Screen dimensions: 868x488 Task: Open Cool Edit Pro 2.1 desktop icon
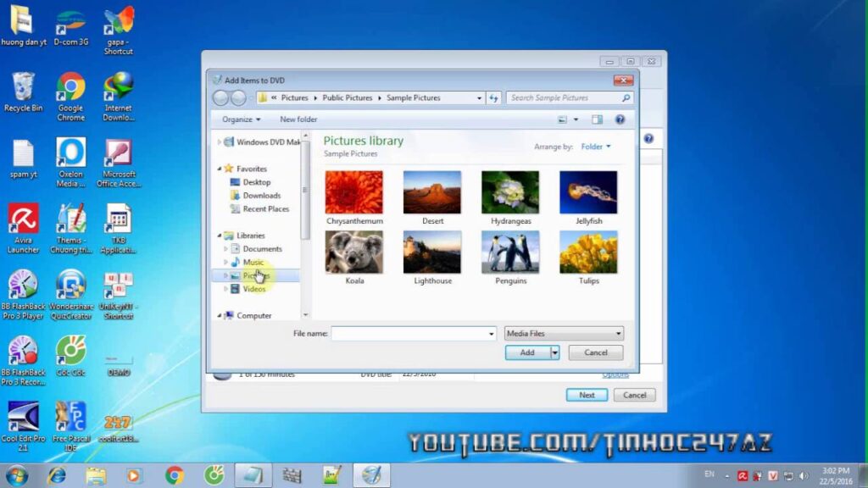(x=23, y=426)
